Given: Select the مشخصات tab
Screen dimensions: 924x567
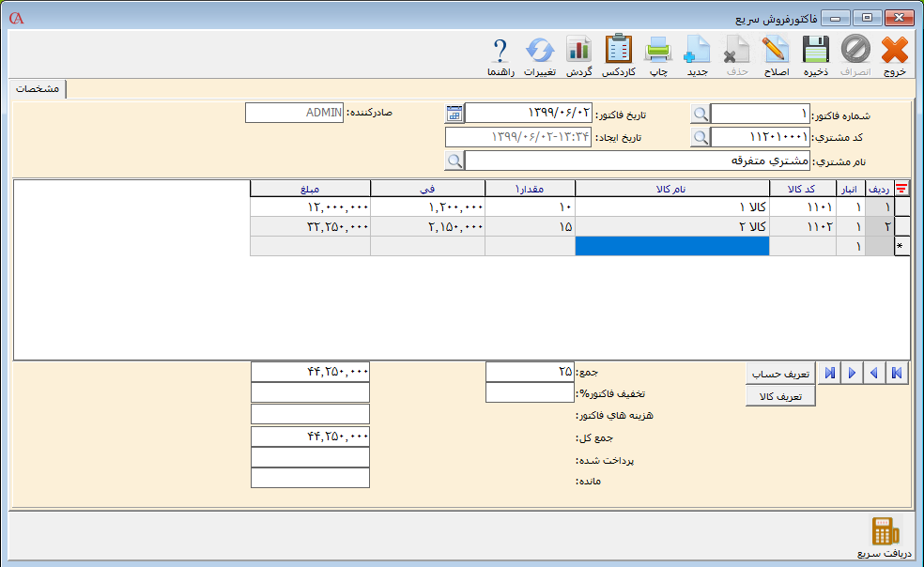Looking at the screenshot, I should (38, 88).
